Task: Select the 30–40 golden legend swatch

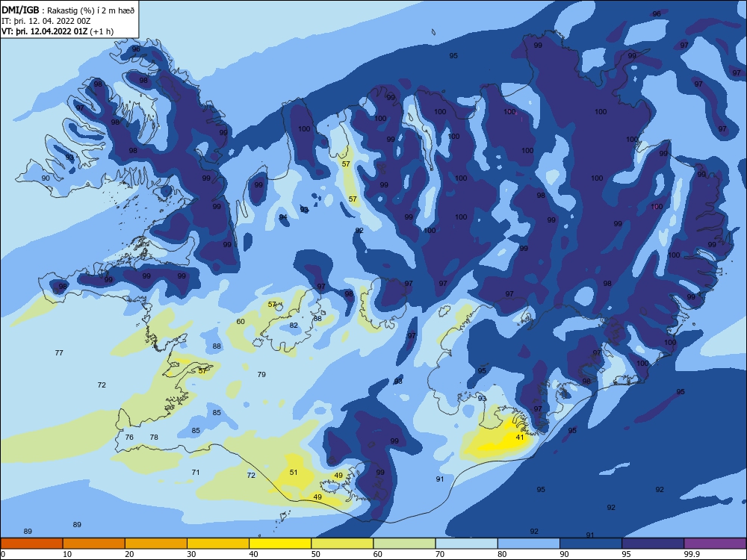Action: tap(218, 544)
